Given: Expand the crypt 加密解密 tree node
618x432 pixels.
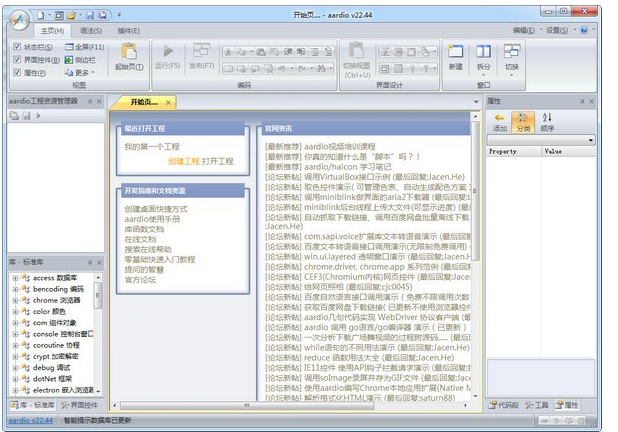Looking at the screenshot, I should (15, 357).
